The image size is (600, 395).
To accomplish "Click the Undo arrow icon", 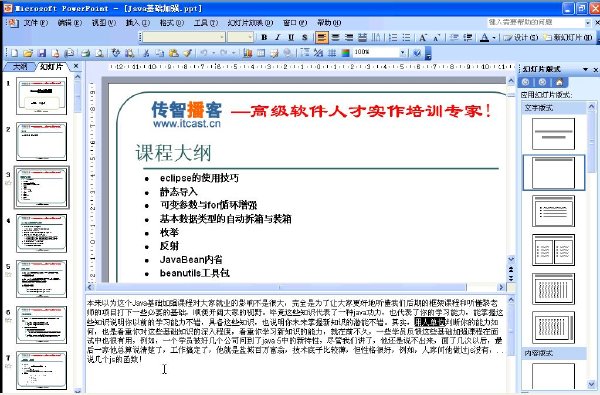I will click(204, 53).
